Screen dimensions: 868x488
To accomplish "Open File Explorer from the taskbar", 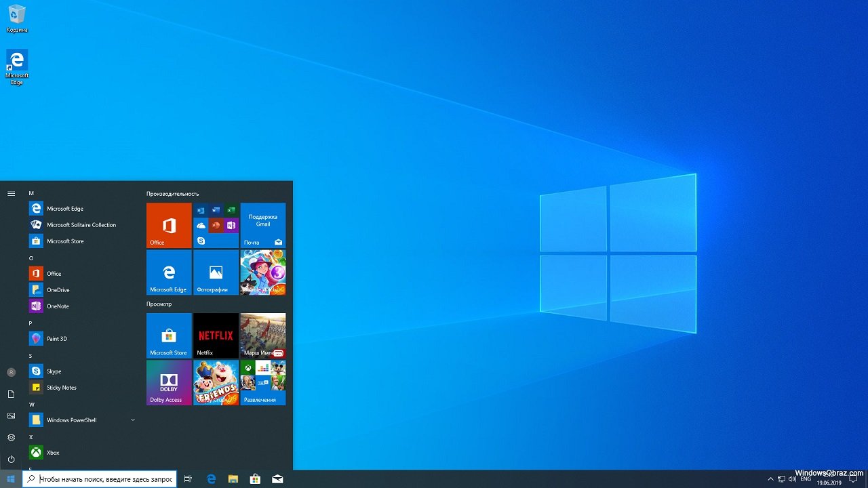I will coord(233,479).
